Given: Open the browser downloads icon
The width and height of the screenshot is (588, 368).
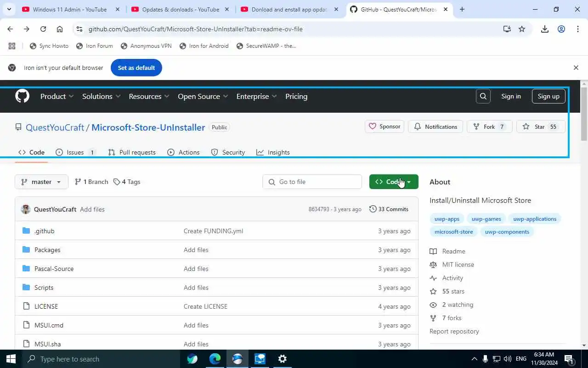Looking at the screenshot, I should [x=545, y=29].
